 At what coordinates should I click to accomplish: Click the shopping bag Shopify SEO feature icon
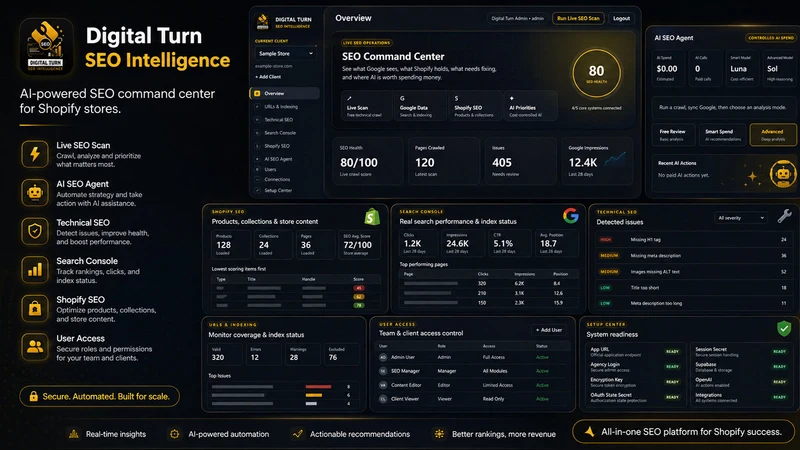click(35, 308)
